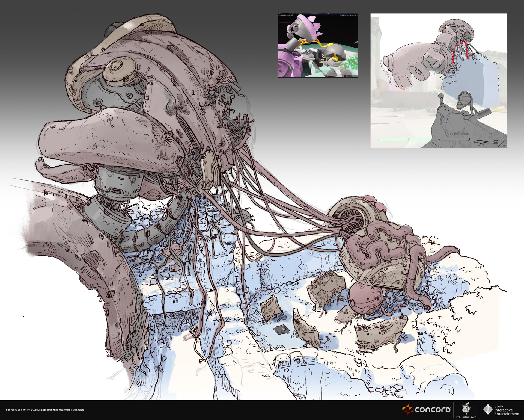Open the first-person gameplay mockup thumbnail
Viewport: 524px width, 420px height.
[x=439, y=81]
